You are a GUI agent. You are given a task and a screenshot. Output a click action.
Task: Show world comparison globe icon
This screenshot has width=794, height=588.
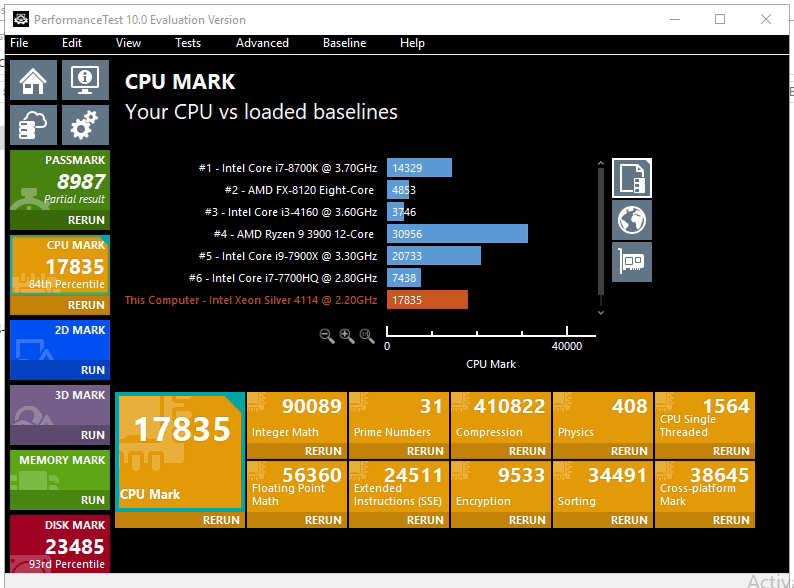tap(632, 220)
